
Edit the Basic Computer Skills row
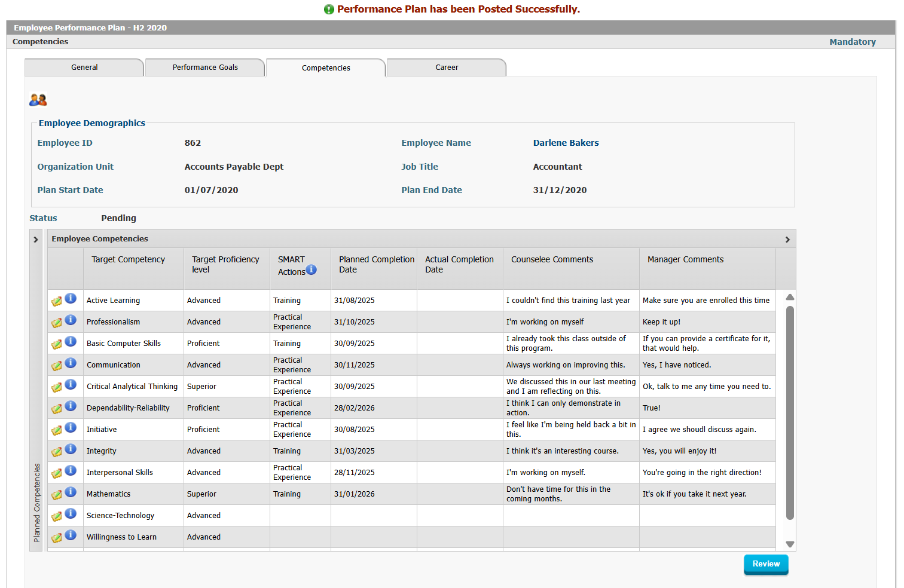[x=57, y=344]
